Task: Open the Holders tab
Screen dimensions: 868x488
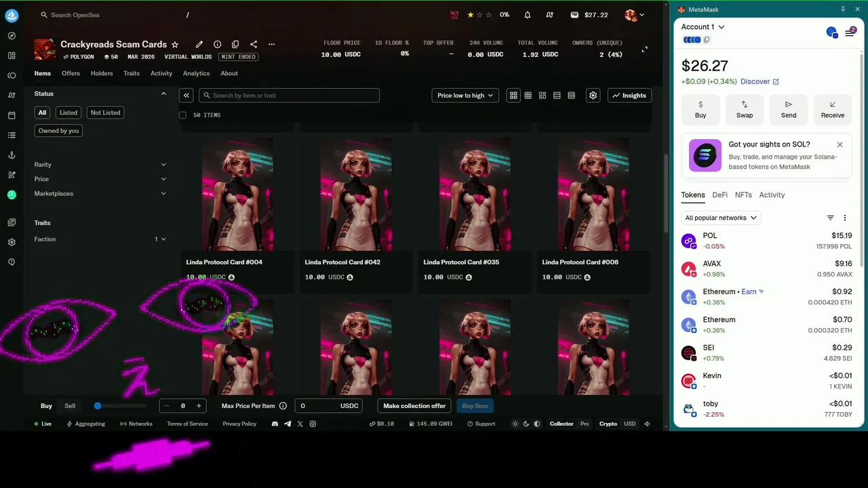Action: coord(102,73)
